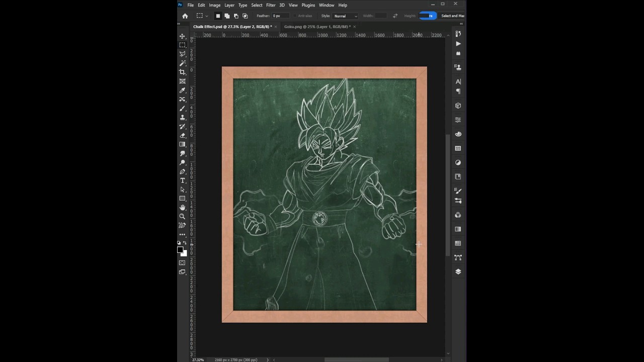This screenshot has width=644, height=362.
Task: Open the status bar info arrow
Action: 268,360
